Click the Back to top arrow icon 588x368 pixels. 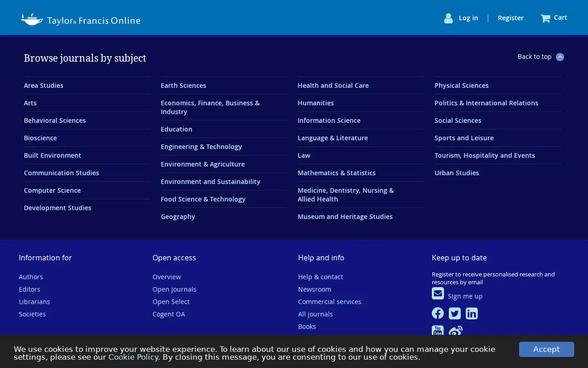560,57
